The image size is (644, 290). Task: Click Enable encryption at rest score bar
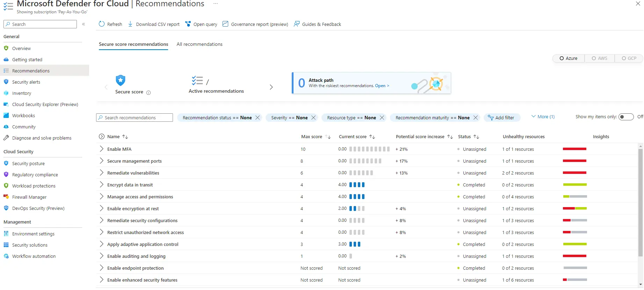357,208
